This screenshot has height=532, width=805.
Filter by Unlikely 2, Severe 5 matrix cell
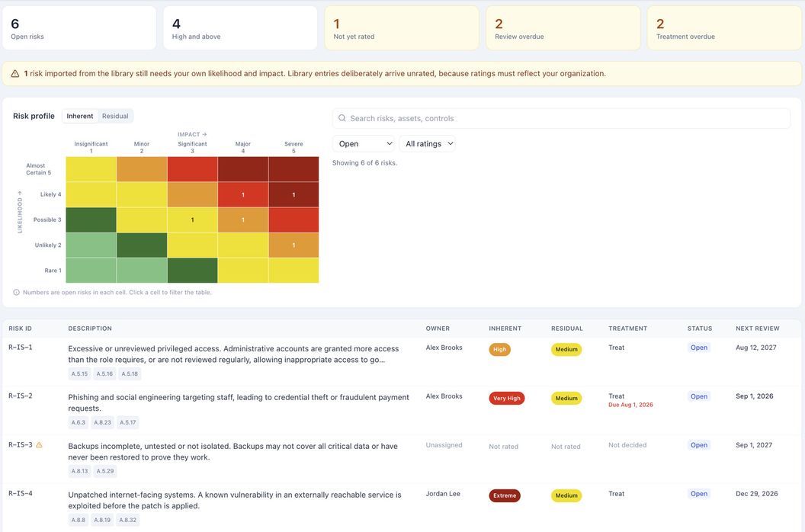293,245
